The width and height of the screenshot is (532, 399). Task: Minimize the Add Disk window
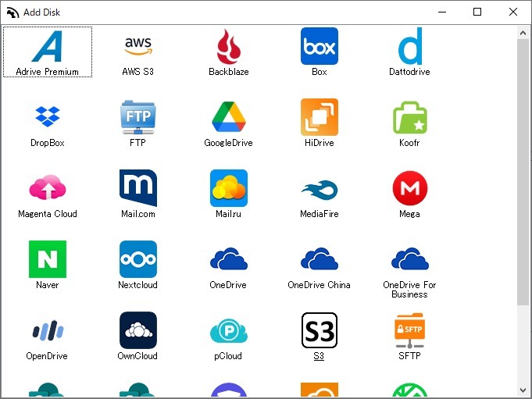click(x=442, y=12)
